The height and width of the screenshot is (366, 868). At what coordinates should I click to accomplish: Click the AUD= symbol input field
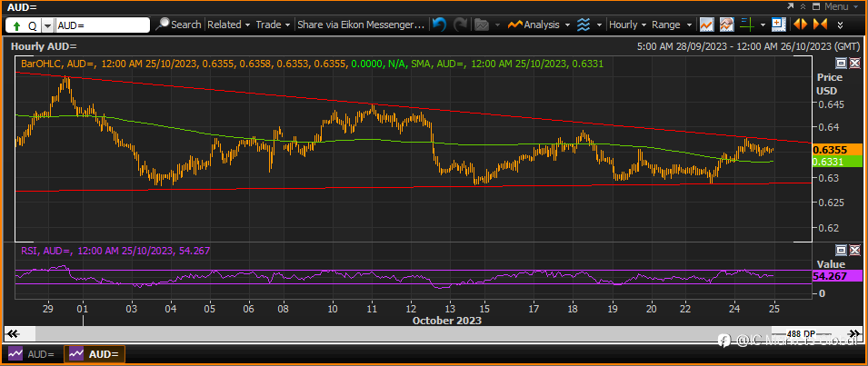(103, 25)
